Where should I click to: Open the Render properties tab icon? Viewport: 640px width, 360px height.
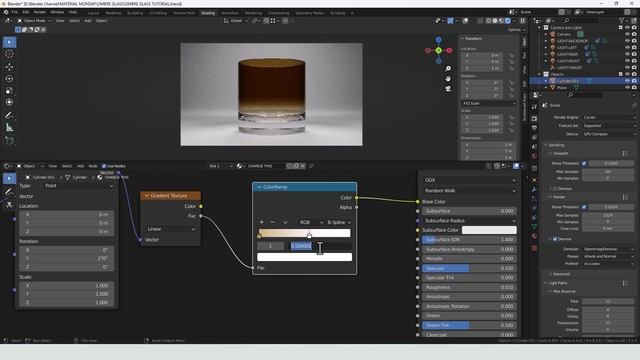click(x=534, y=118)
